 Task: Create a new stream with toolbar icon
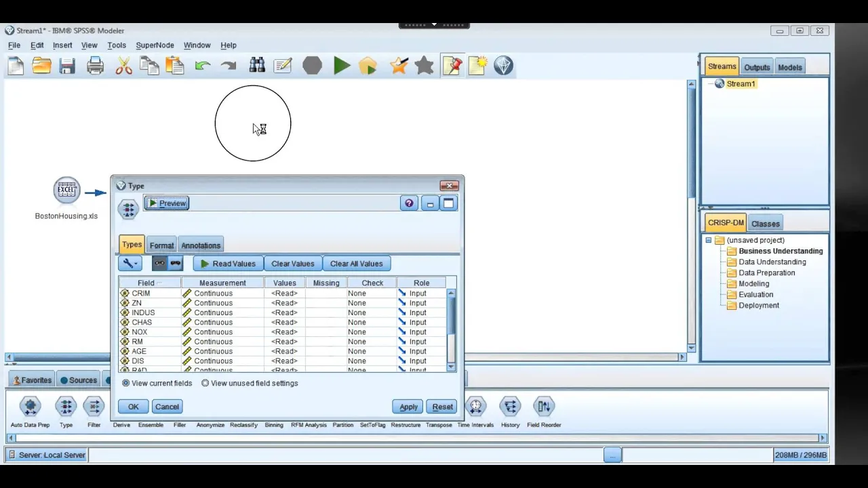coord(16,66)
